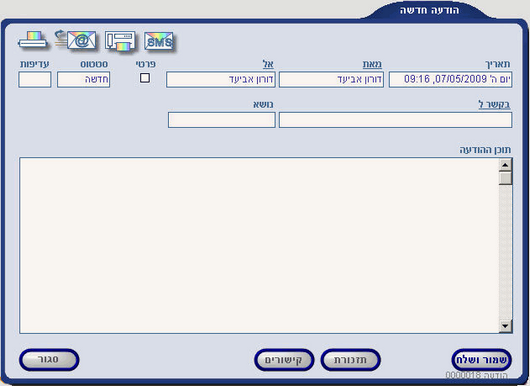
Task: Select the הודעה חדשה (New Message) tab
Action: tap(429, 10)
